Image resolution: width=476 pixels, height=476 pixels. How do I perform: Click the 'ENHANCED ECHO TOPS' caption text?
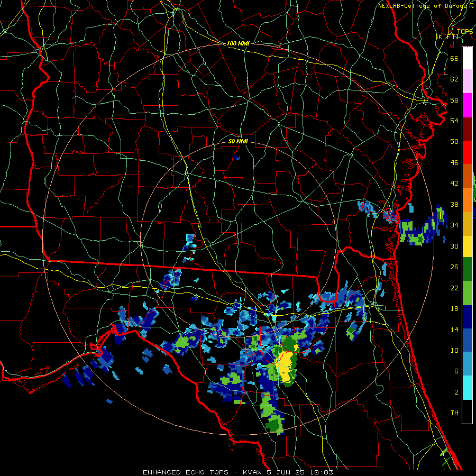185,472
